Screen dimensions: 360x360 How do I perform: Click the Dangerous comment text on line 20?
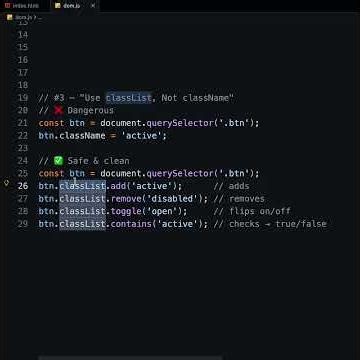tap(91, 110)
